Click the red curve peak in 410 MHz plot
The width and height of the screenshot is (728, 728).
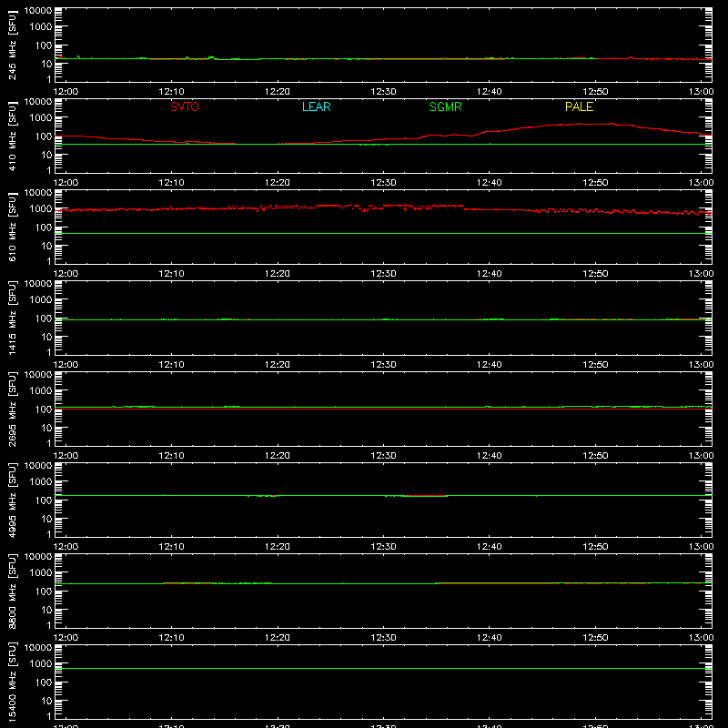point(581,124)
